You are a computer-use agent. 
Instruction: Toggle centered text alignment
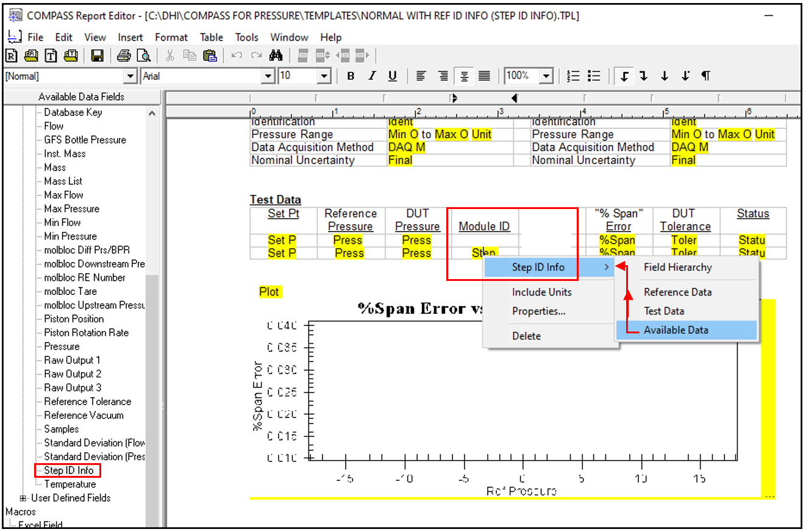[464, 76]
